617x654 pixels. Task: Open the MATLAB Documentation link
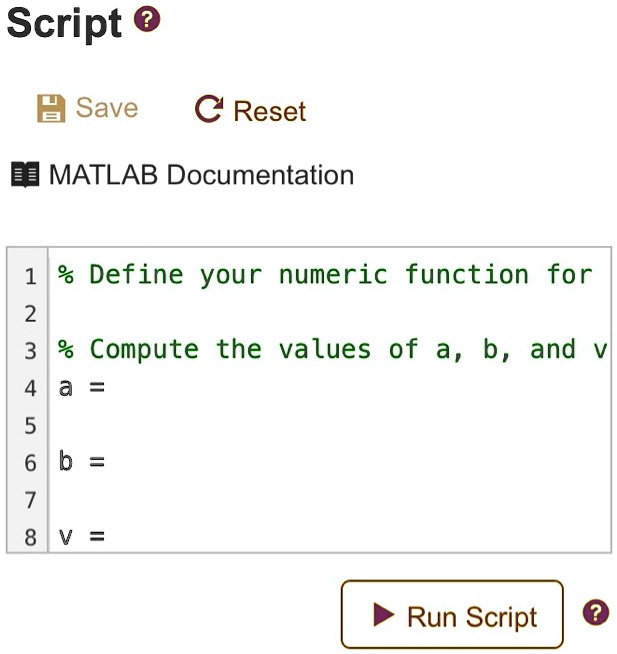(201, 175)
